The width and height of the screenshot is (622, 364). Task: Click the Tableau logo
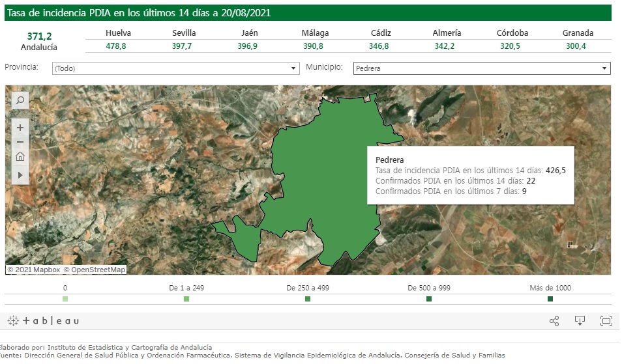[43, 321]
